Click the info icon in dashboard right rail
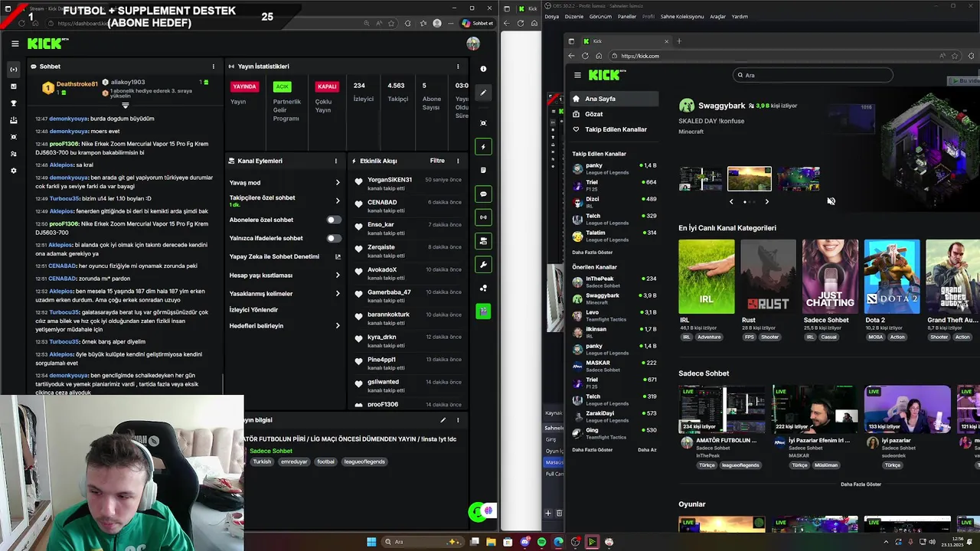 pyautogui.click(x=483, y=69)
